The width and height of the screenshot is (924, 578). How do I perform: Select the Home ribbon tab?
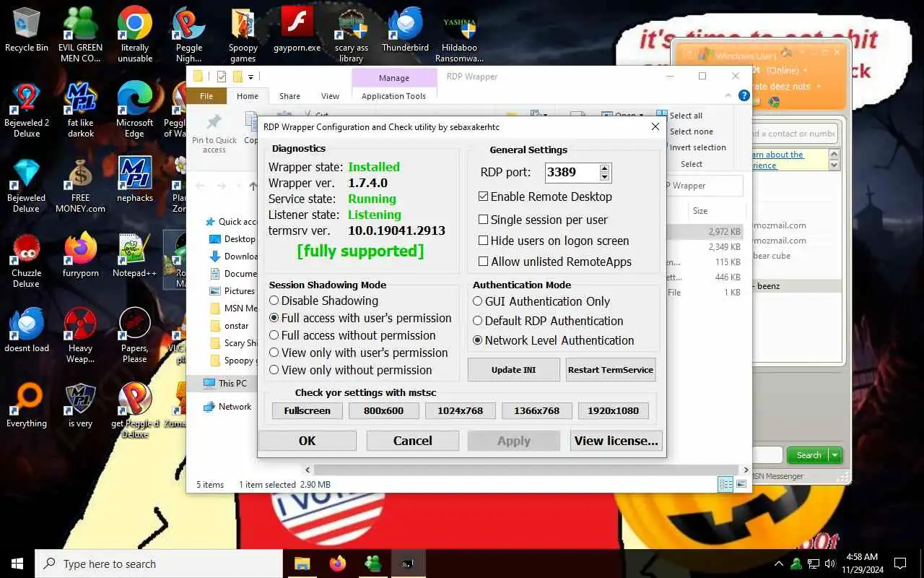[x=248, y=96]
